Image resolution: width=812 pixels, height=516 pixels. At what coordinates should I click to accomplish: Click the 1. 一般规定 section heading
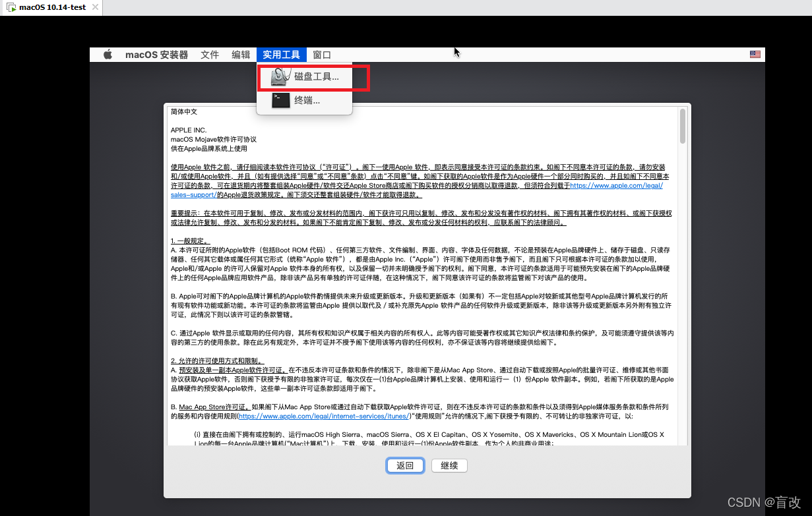coord(190,241)
